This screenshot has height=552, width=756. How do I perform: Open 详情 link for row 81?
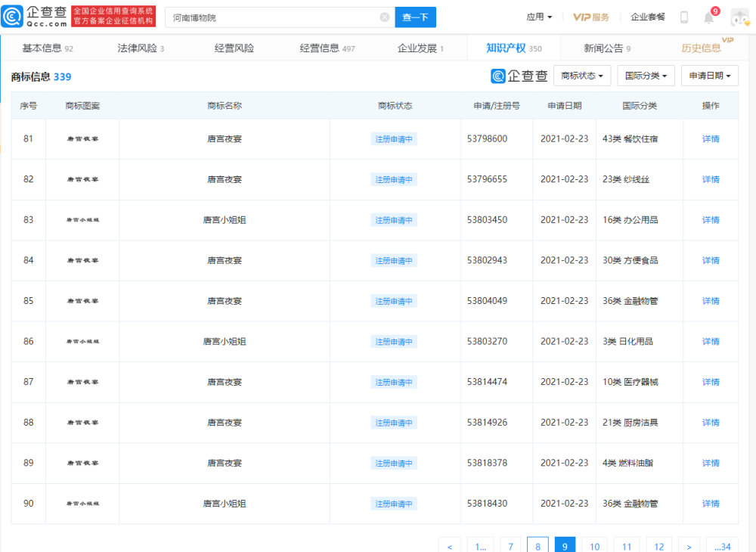[x=710, y=139]
